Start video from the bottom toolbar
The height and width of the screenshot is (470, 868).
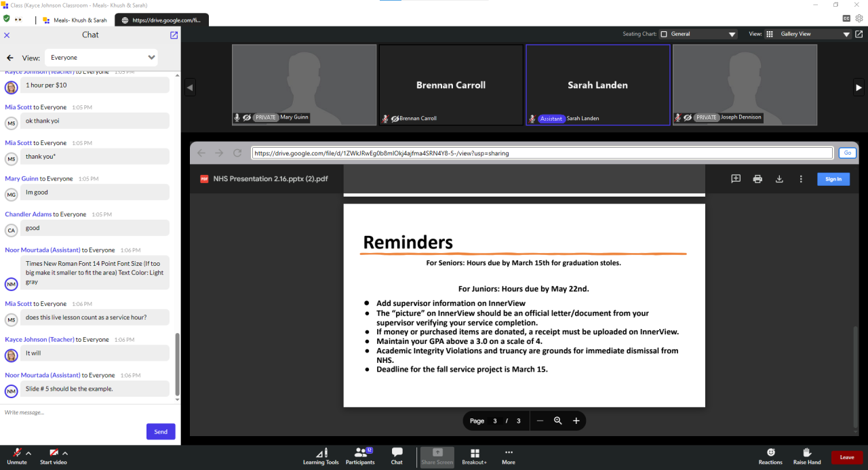[54, 456]
